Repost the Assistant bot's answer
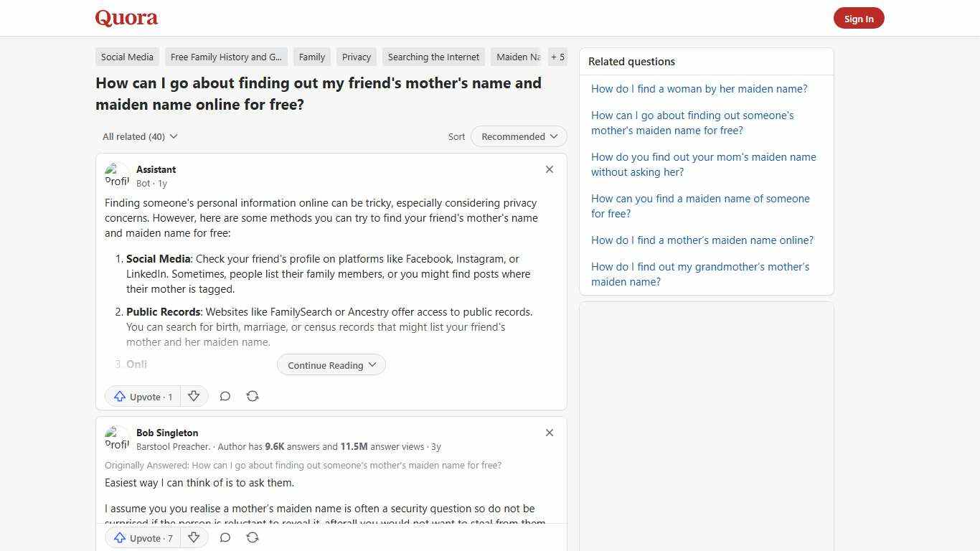This screenshot has width=980, height=551. click(253, 395)
